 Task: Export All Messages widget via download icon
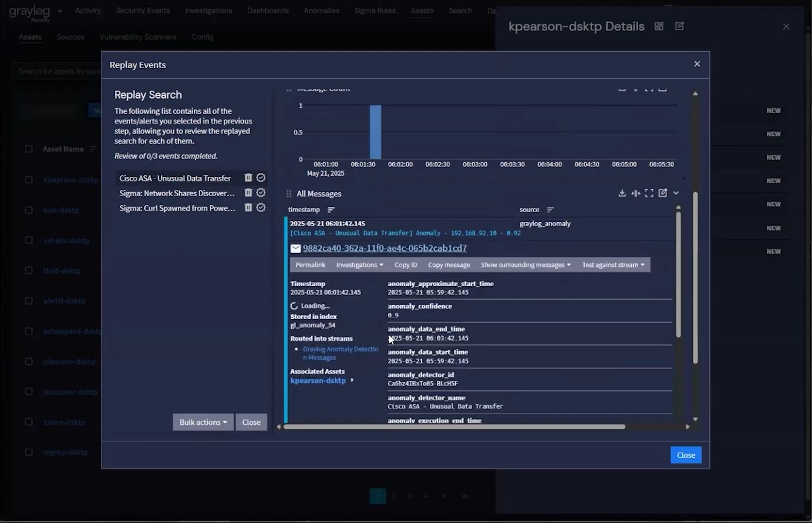pos(622,193)
